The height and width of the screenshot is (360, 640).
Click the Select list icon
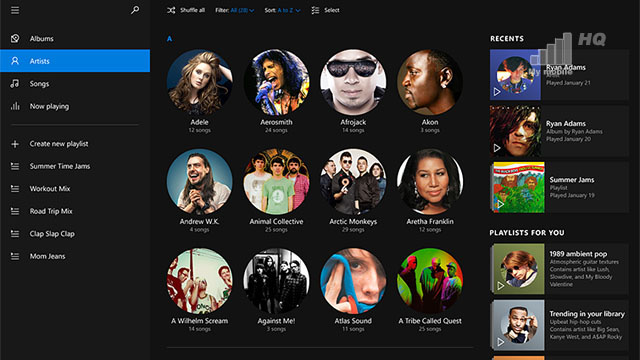(x=315, y=10)
